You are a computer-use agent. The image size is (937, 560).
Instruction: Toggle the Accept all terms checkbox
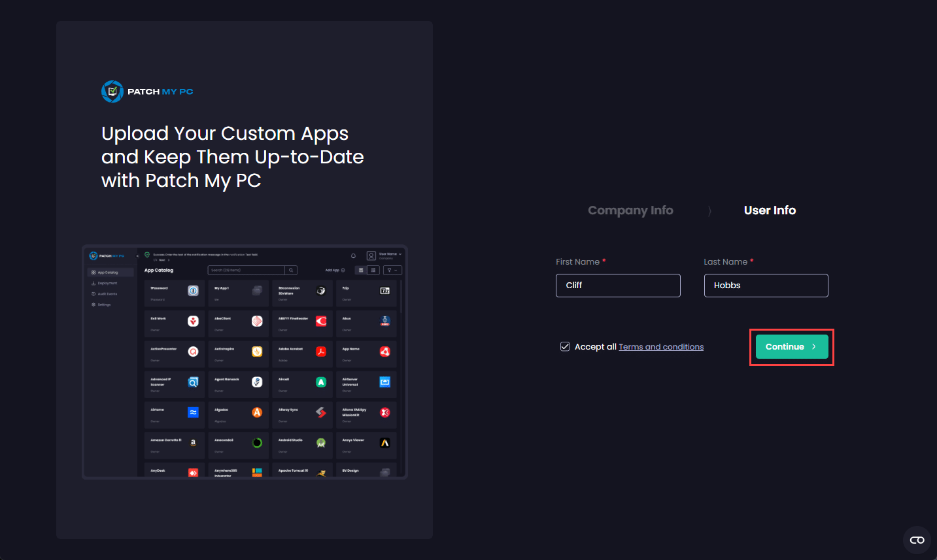point(565,346)
